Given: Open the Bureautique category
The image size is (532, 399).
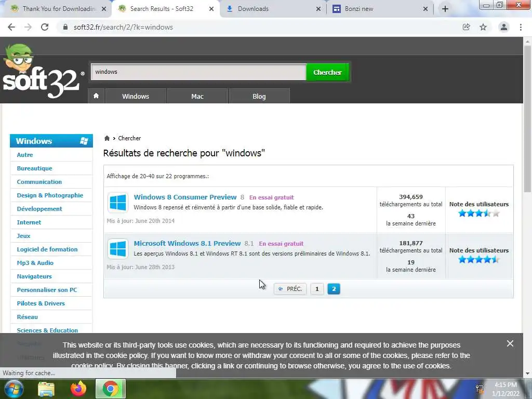Looking at the screenshot, I should pyautogui.click(x=35, y=168).
